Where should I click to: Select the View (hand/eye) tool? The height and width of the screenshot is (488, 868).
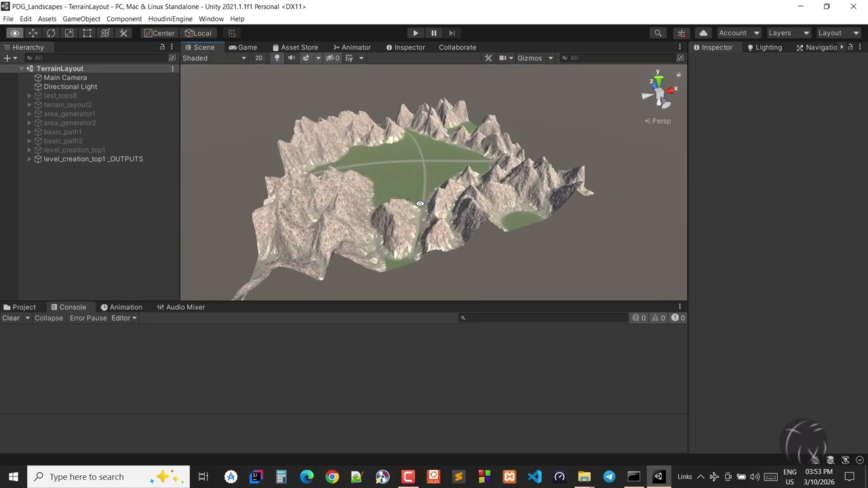pyautogui.click(x=15, y=33)
